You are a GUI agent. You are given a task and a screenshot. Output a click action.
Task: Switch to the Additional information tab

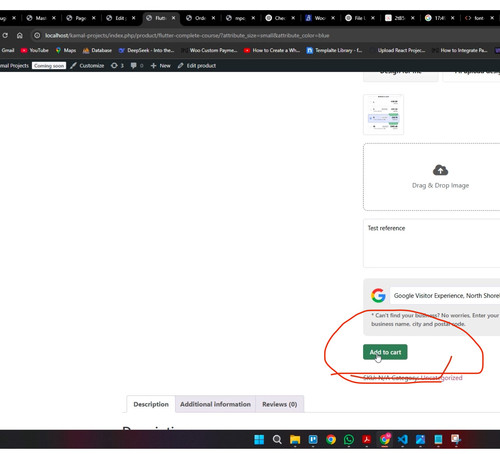click(x=215, y=404)
